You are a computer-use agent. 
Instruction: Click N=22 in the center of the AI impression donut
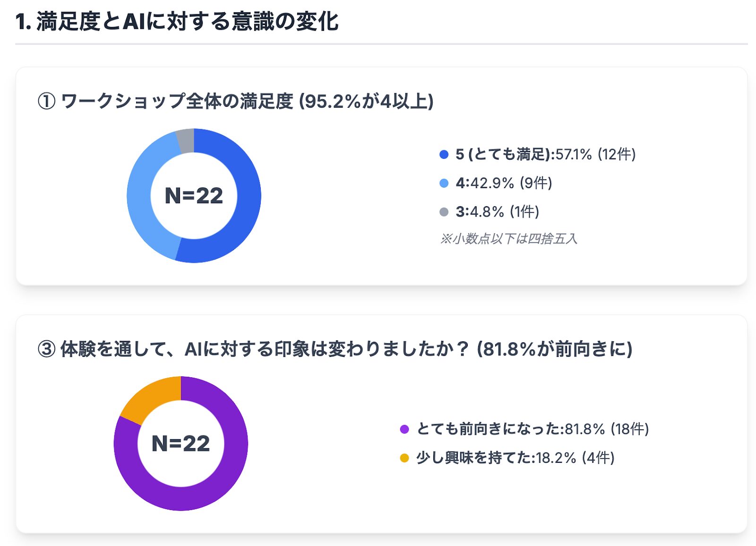pos(181,443)
